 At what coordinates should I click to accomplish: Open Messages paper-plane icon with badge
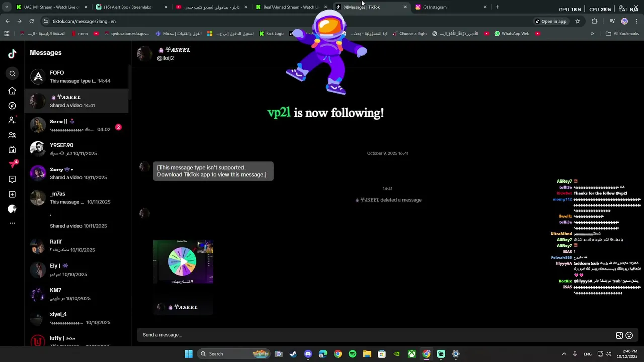click(x=13, y=164)
